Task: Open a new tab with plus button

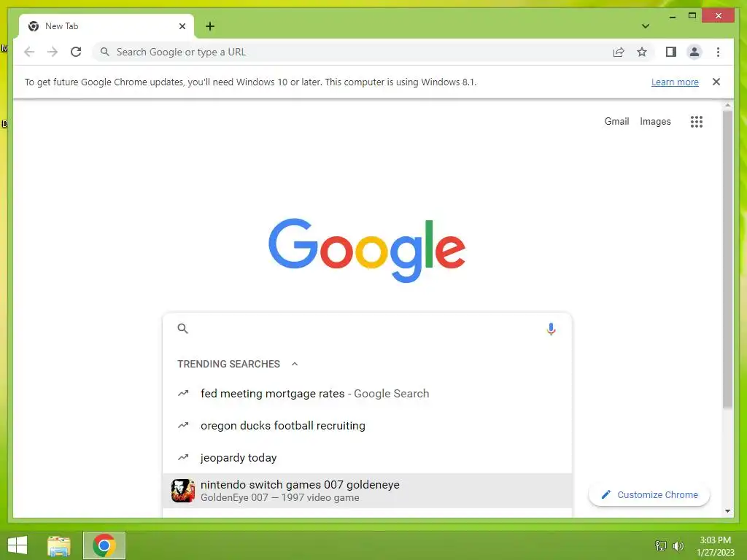Action: (210, 26)
